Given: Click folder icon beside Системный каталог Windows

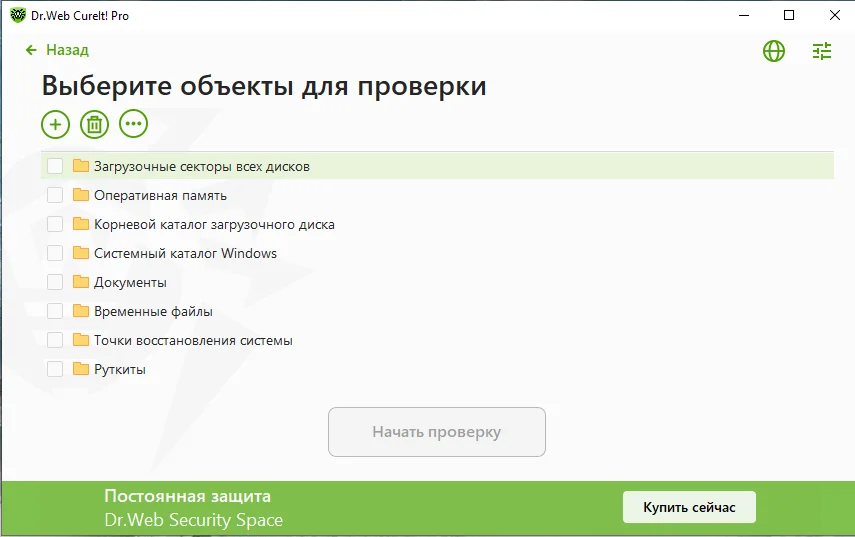Looking at the screenshot, I should (x=81, y=252).
